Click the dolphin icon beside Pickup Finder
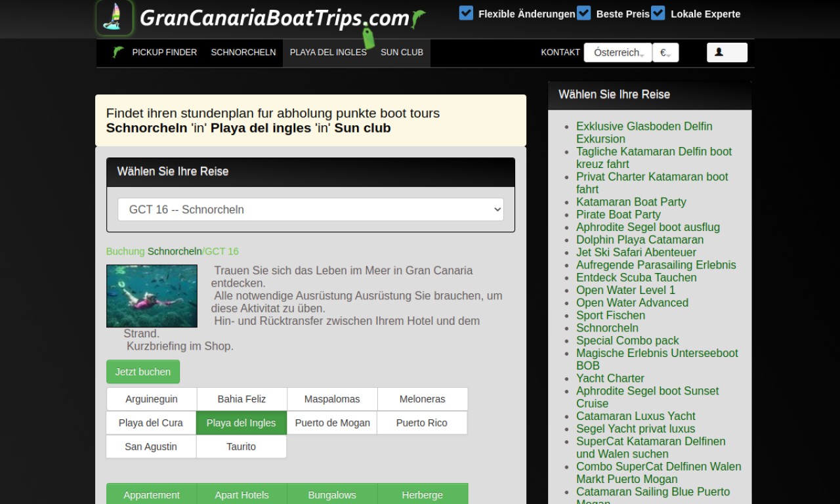Screen dimensions: 840x504 (x=118, y=52)
